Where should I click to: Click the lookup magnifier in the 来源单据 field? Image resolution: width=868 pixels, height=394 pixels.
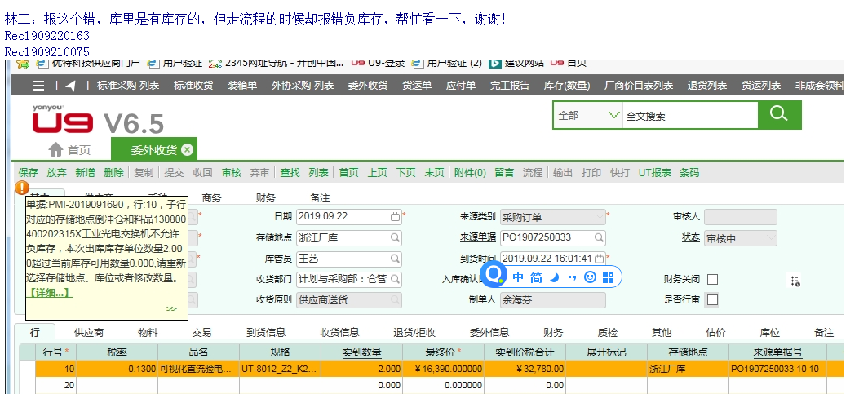599,237
